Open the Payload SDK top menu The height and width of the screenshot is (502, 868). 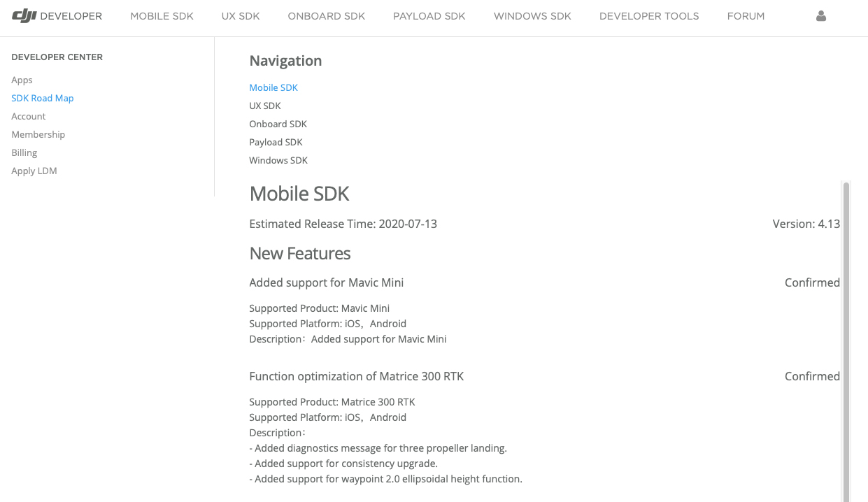tap(429, 16)
